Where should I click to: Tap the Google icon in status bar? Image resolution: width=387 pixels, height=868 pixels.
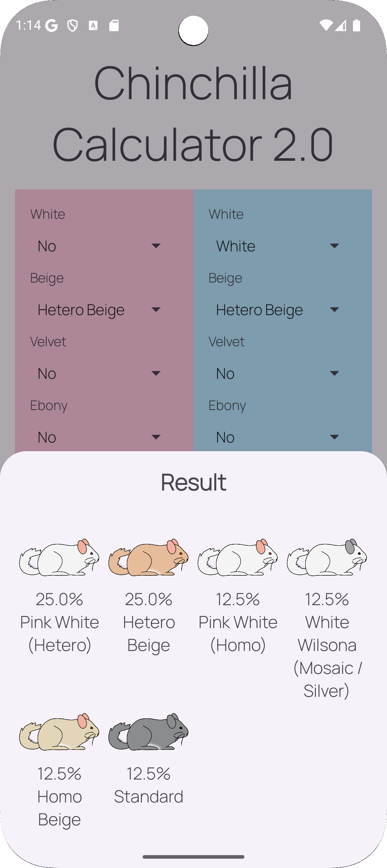coord(52,25)
